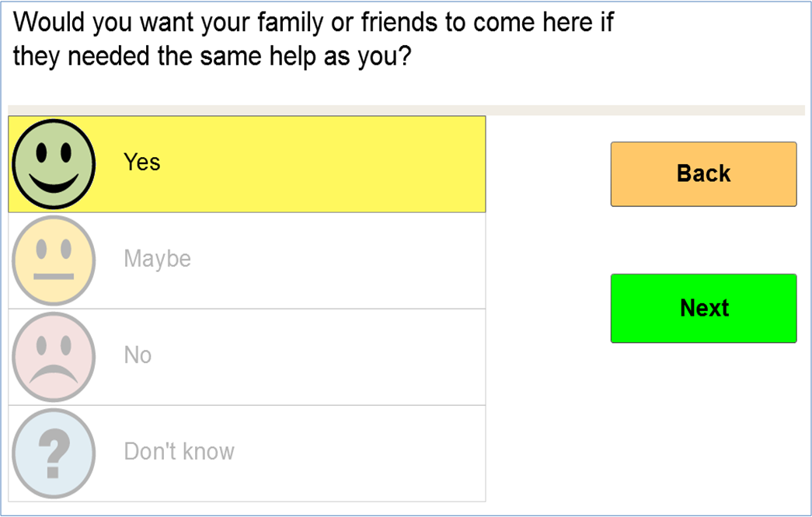Select the green smiley face icon
The height and width of the screenshot is (517, 812).
pyautogui.click(x=54, y=164)
